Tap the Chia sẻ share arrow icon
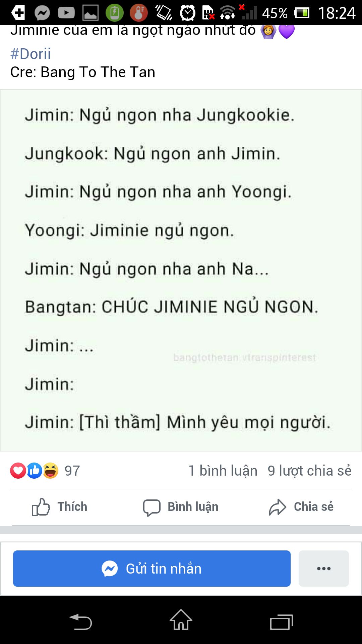This screenshot has height=644, width=362. [x=278, y=507]
